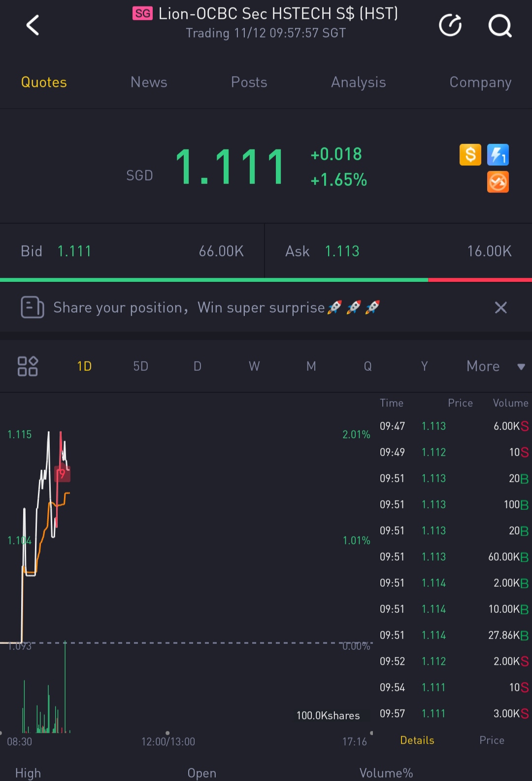The height and width of the screenshot is (781, 532).
Task: Tap the bid volume 66.00K
Action: point(221,251)
